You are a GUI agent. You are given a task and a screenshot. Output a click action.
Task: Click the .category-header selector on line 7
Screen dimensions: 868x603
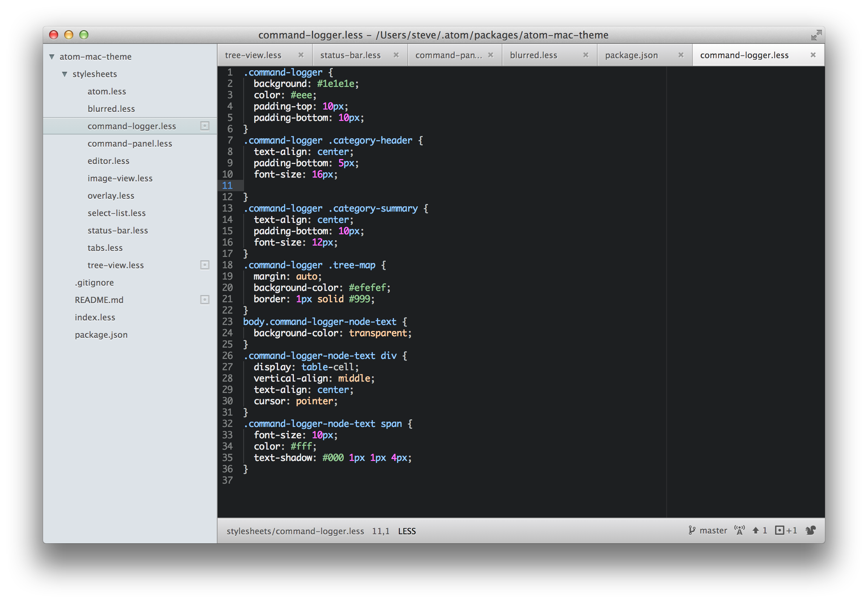pyautogui.click(x=370, y=140)
